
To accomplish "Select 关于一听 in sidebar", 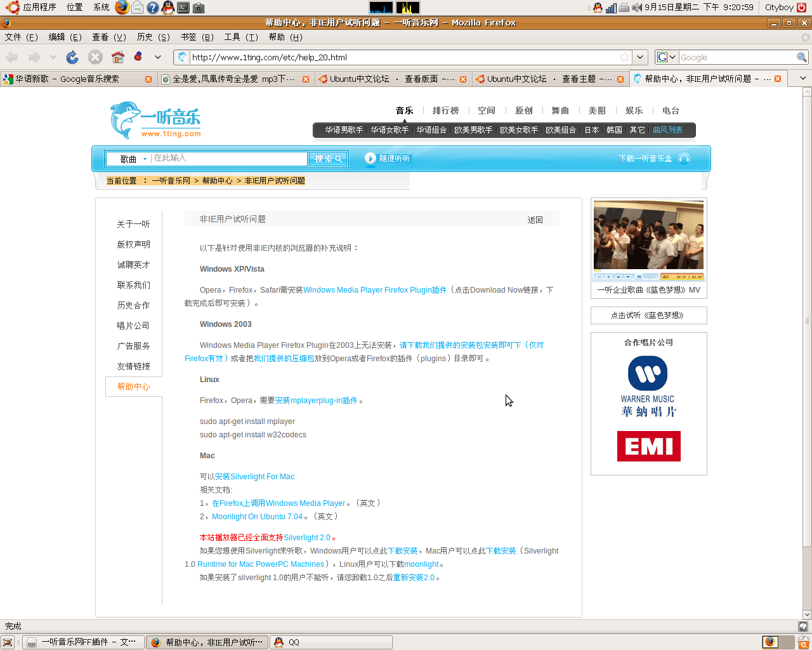I will pyautogui.click(x=133, y=224).
